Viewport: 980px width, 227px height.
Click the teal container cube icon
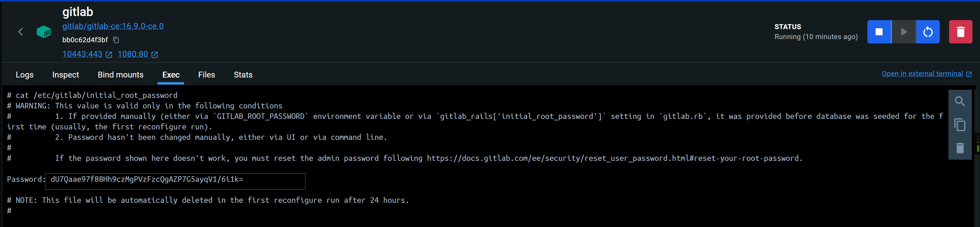(x=44, y=32)
